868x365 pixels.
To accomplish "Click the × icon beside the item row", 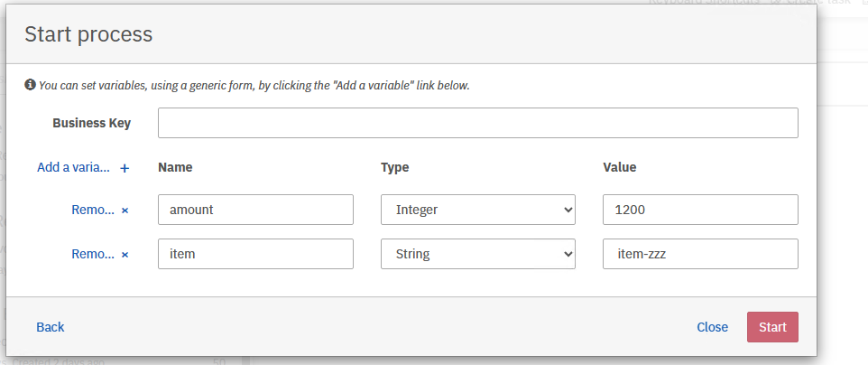I will click(125, 255).
